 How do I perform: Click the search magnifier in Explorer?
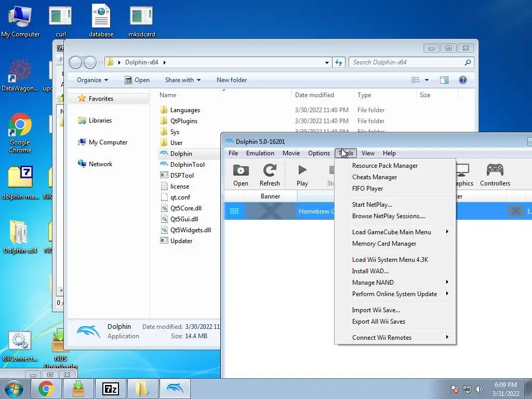click(468, 62)
